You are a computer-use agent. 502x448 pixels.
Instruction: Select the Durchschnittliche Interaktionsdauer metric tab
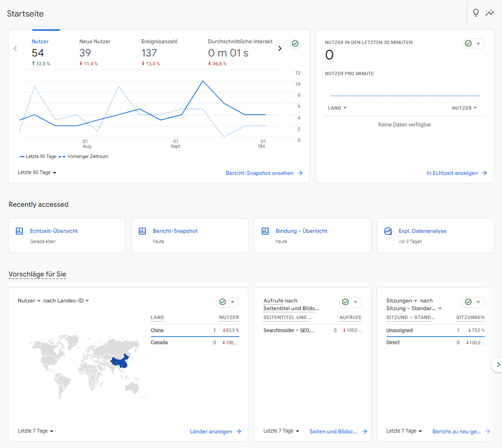click(x=240, y=52)
